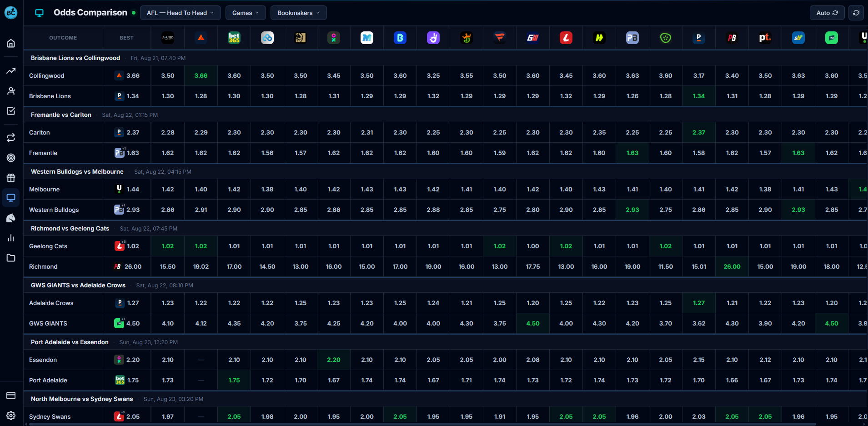The width and height of the screenshot is (868, 426).
Task: Open the Western Bulldogs vs Melbourne match
Action: coord(77,171)
